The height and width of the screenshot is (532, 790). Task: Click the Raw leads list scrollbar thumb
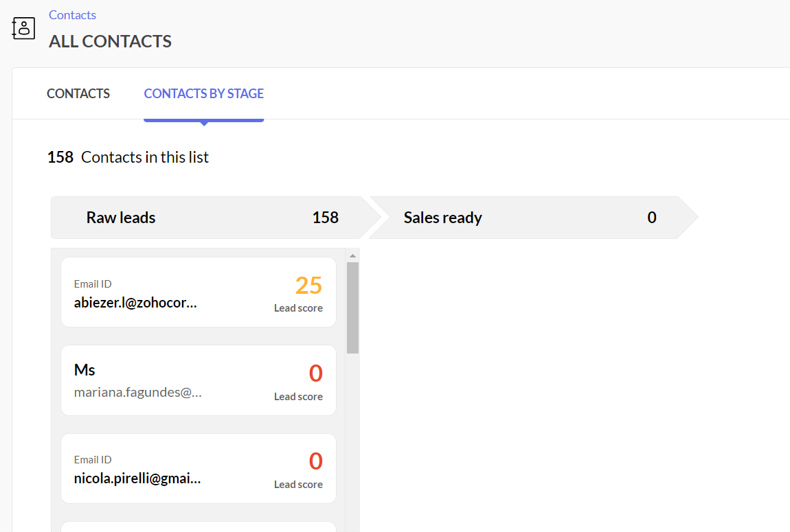[352, 308]
